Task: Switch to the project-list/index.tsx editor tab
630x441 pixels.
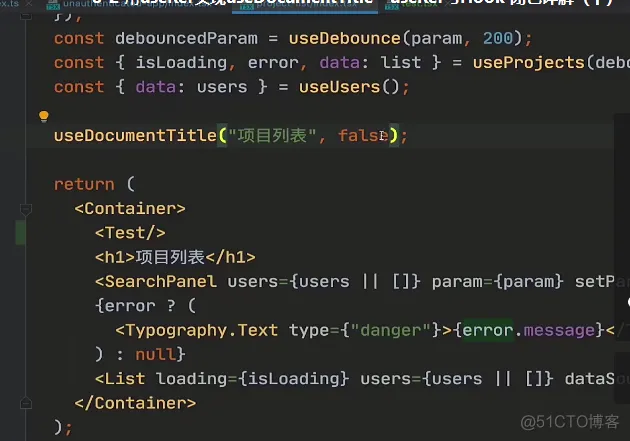Action: [305, 6]
